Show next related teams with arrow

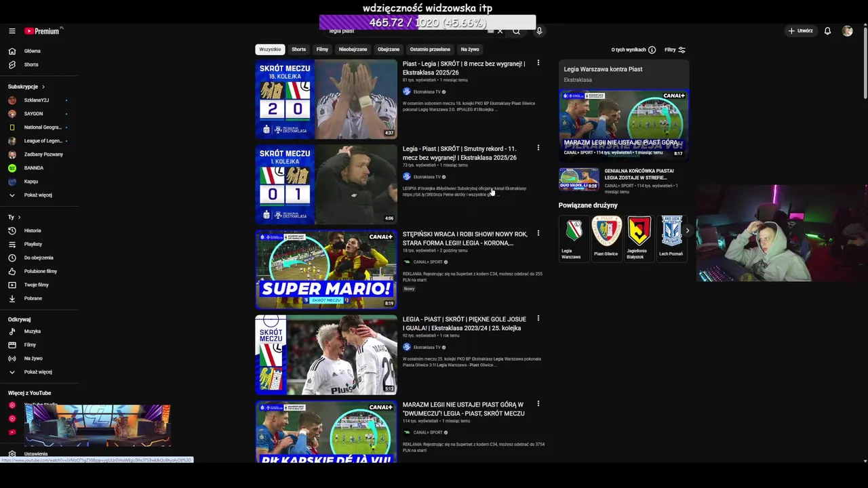click(x=687, y=231)
